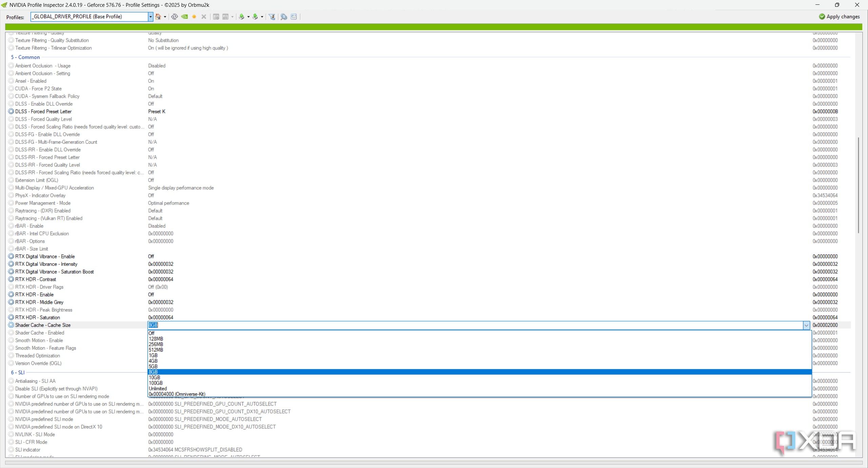868x468 pixels.
Task: Click the 6 - SLI section header
Action: [18, 372]
